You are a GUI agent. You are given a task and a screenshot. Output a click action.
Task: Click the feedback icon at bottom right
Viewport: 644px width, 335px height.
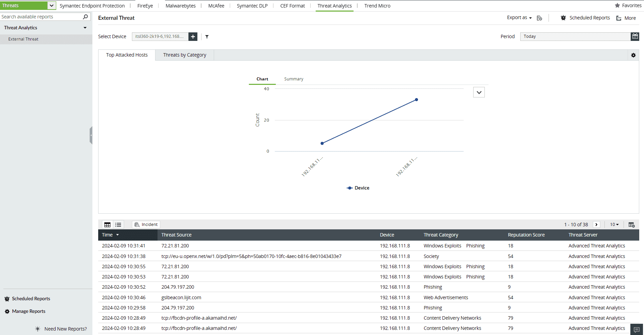coord(636,329)
